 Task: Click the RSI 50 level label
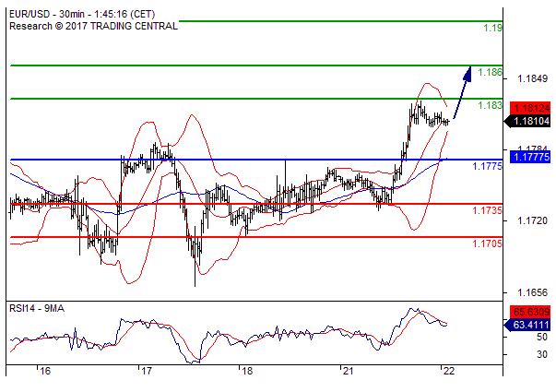click(x=542, y=337)
